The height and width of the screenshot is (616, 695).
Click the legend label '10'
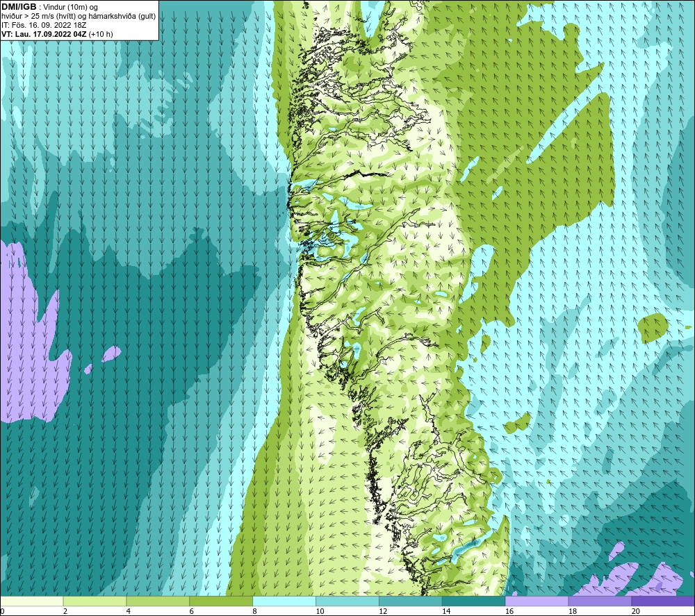tap(320, 611)
